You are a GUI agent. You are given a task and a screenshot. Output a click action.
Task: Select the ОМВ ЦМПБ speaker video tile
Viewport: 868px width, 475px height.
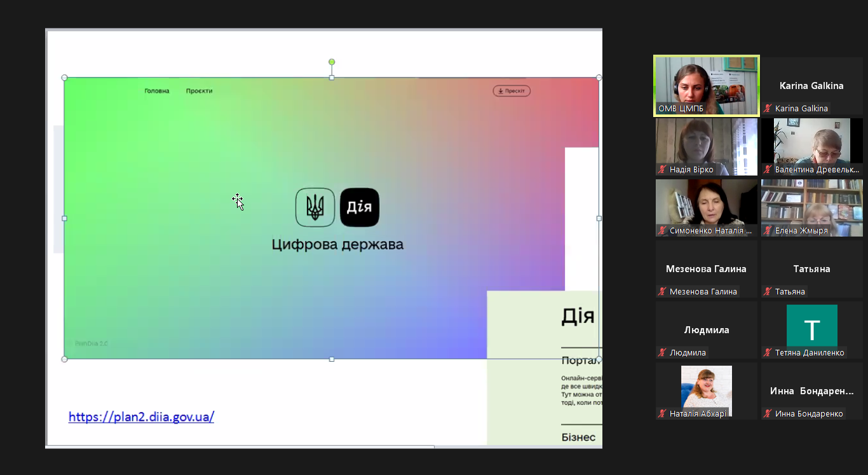(x=707, y=86)
